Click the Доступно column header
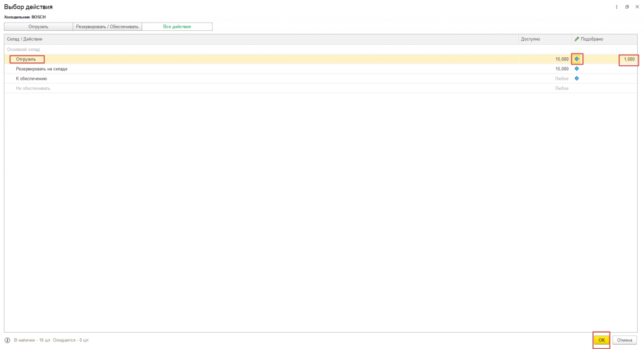The height and width of the screenshot is (349, 644). click(545, 39)
